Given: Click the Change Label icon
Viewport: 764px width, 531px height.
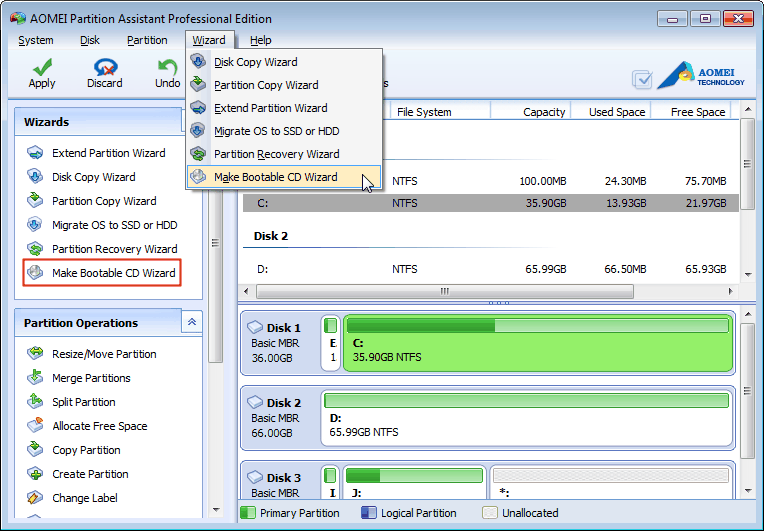Looking at the screenshot, I should pos(35,497).
